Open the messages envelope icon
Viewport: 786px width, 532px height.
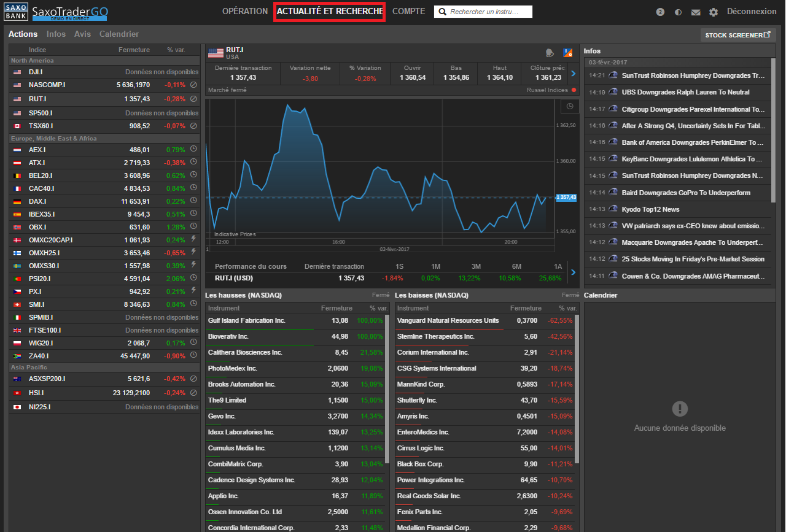(x=696, y=12)
